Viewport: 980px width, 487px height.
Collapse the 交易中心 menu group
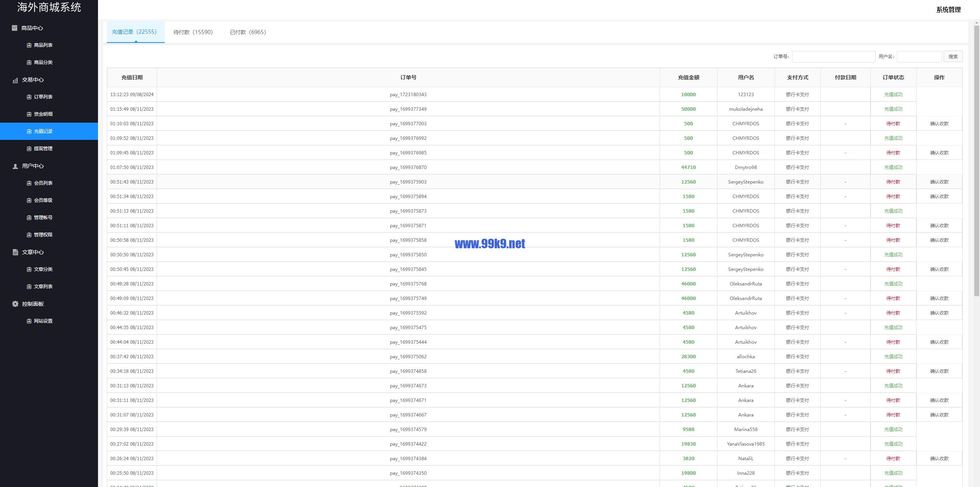(49, 80)
